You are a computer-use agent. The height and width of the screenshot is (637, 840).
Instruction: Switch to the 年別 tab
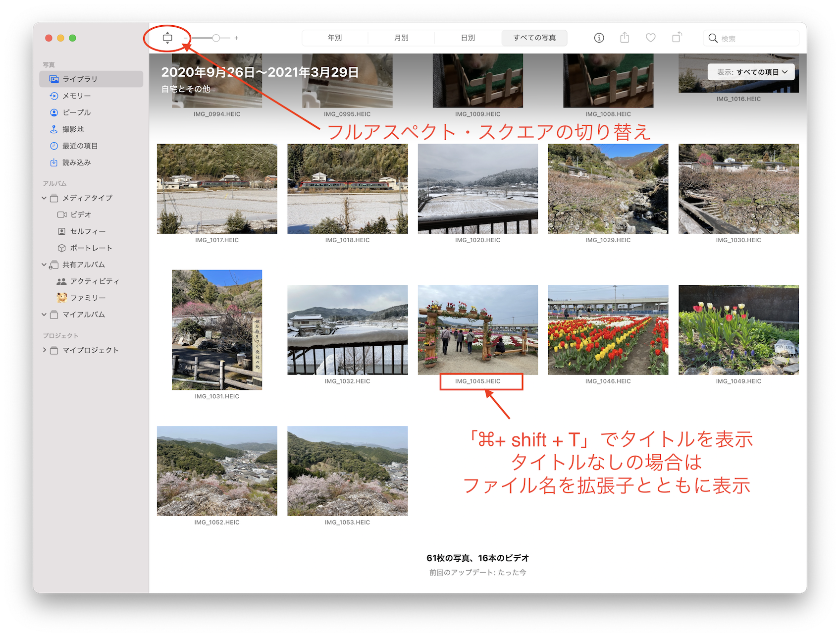point(335,38)
